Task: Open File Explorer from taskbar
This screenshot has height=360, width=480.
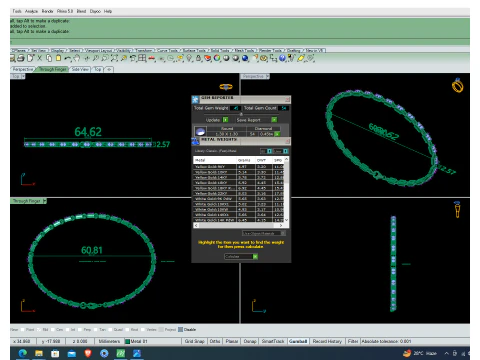Action: pyautogui.click(x=39, y=353)
